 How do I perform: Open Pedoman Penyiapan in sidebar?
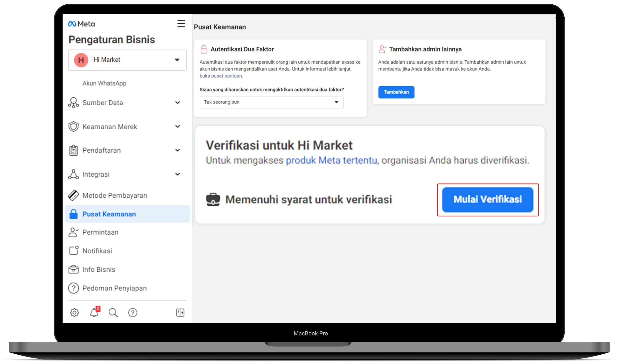(x=114, y=288)
